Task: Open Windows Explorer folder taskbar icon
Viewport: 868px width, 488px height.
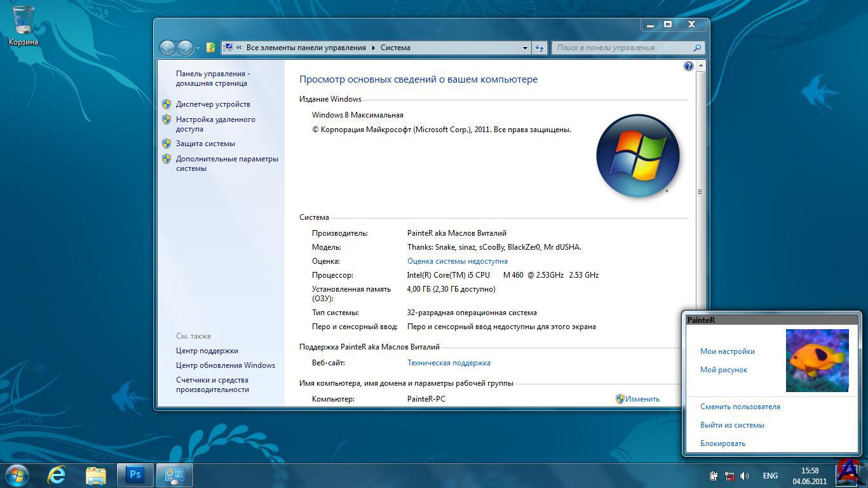Action: point(96,475)
